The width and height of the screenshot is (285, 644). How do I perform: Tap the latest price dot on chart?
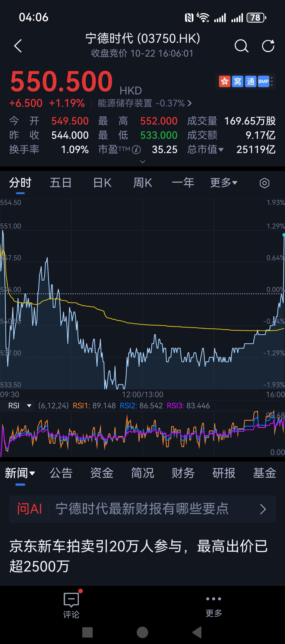coord(284,235)
